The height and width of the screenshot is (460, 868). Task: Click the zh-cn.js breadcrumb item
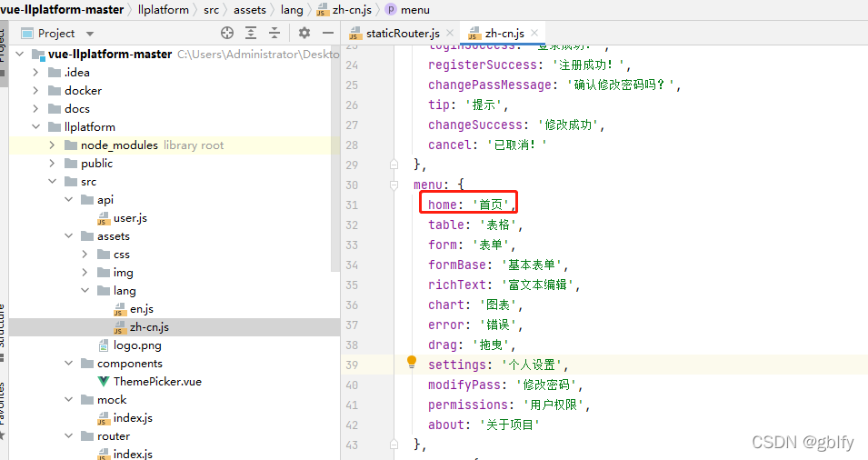tap(344, 9)
